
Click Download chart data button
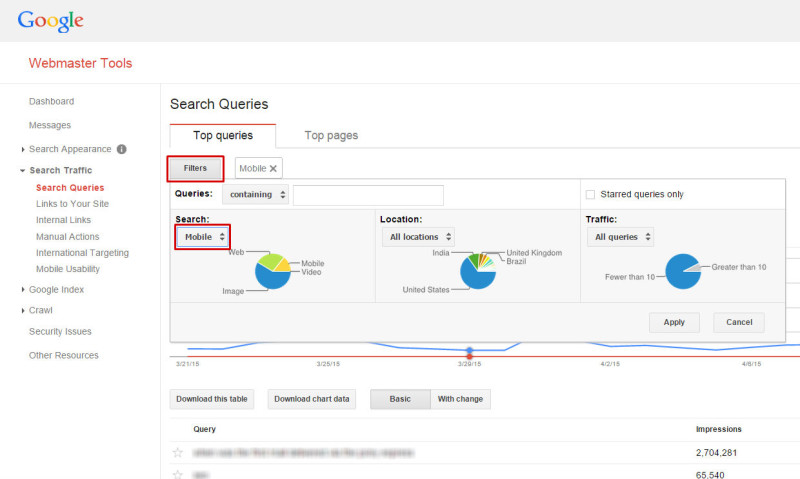312,399
